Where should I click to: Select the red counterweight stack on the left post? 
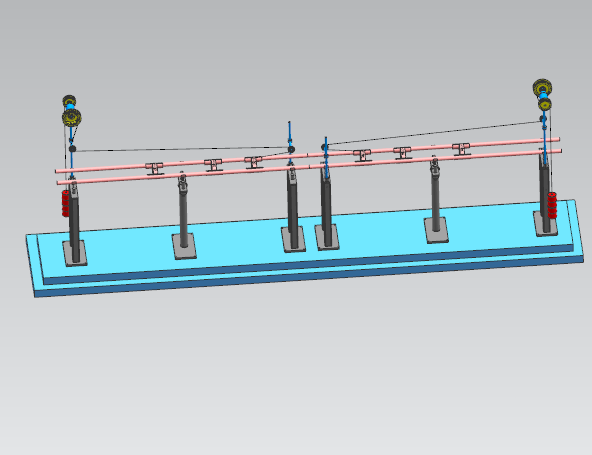[66, 204]
